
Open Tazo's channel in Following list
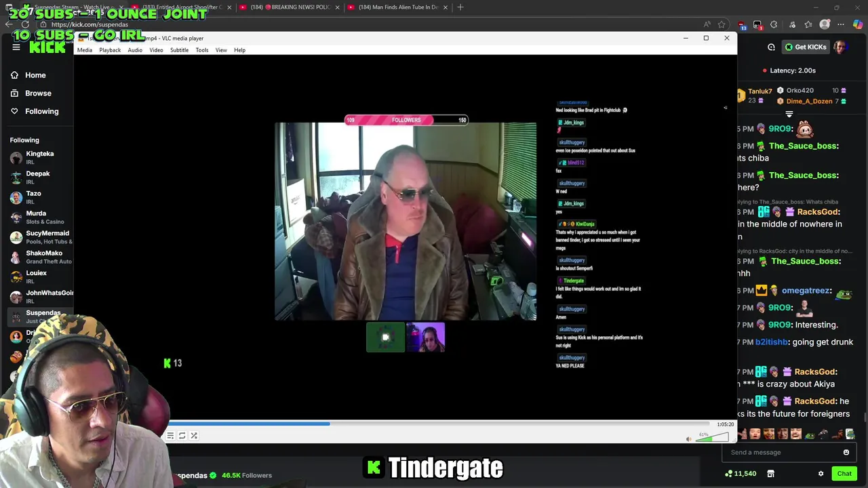click(x=39, y=197)
